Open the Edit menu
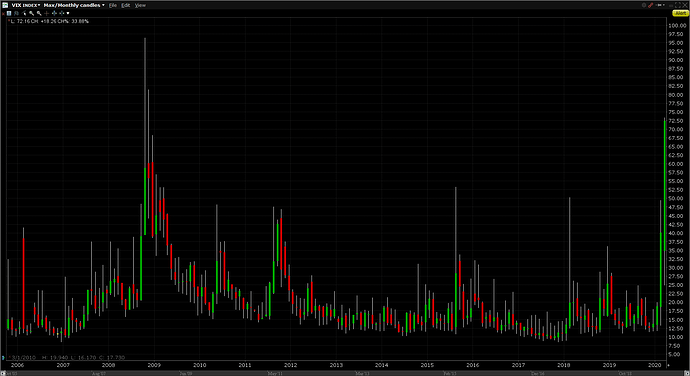 point(126,5)
